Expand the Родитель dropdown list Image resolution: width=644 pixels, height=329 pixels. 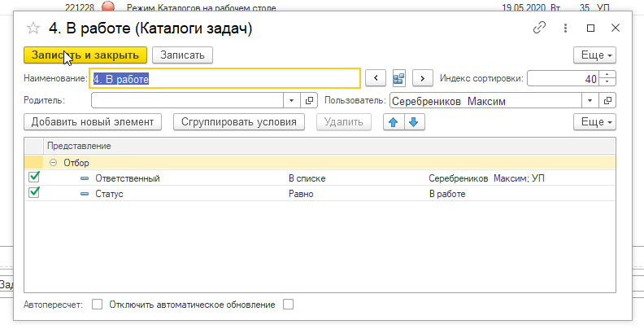(x=293, y=101)
